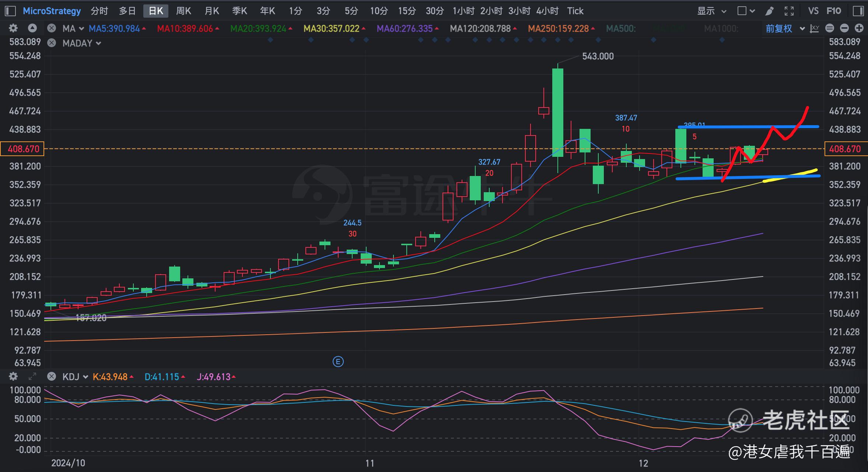Switch to 多日 multi-day view
This screenshot has height=472, width=868.
[x=127, y=11]
